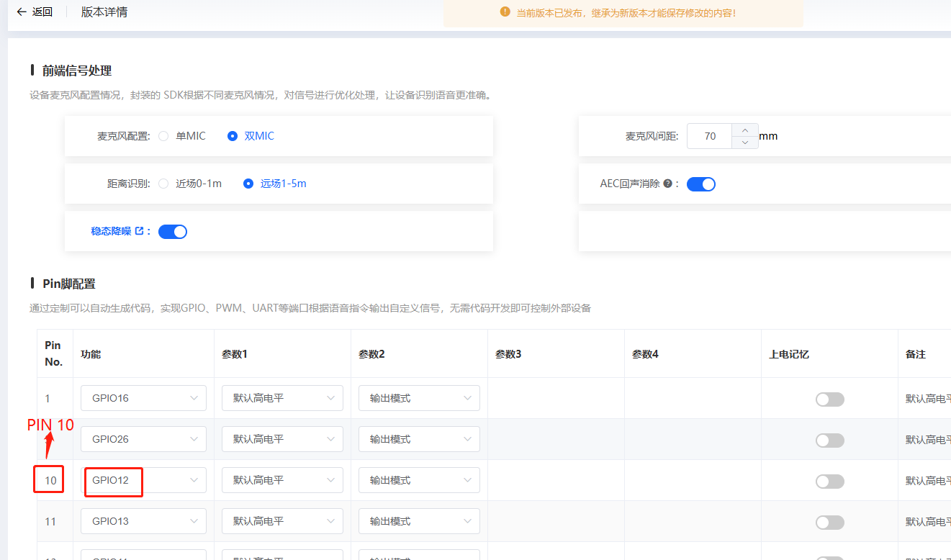The width and height of the screenshot is (951, 560).
Task: Click the warning icon in the top banner
Action: point(505,12)
